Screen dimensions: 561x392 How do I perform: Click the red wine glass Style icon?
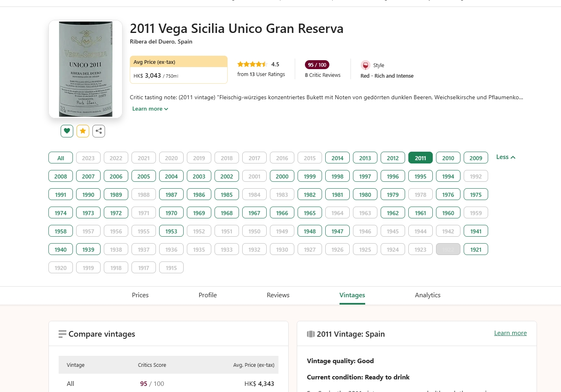coord(366,65)
